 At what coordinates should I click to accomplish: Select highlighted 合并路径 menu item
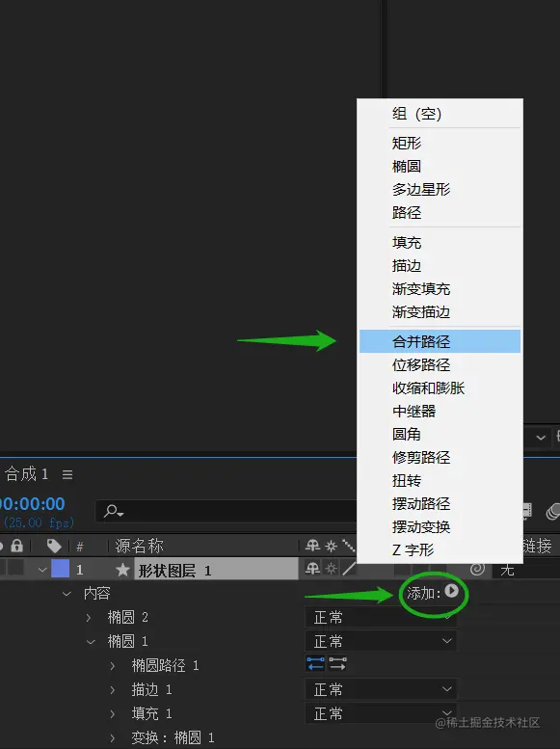click(x=440, y=341)
